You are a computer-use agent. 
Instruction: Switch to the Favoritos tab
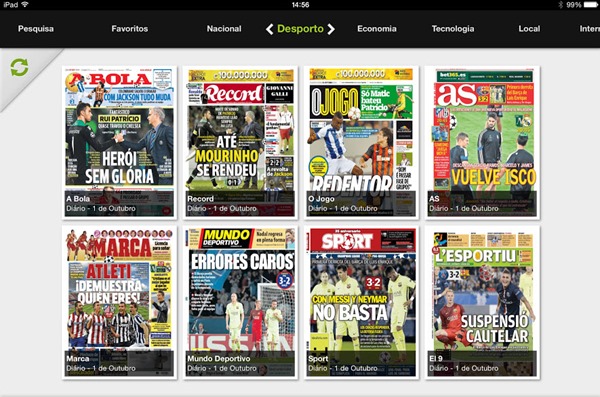coord(130,29)
